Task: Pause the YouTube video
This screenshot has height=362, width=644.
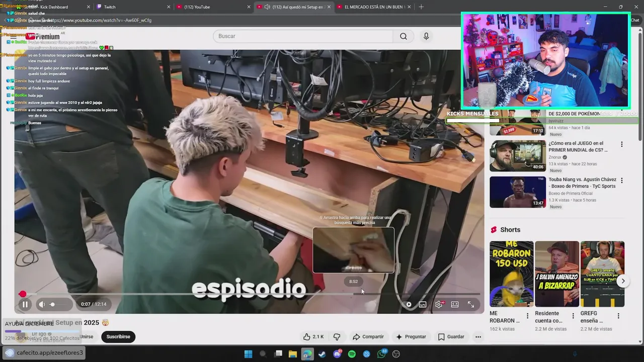Action: point(25,304)
